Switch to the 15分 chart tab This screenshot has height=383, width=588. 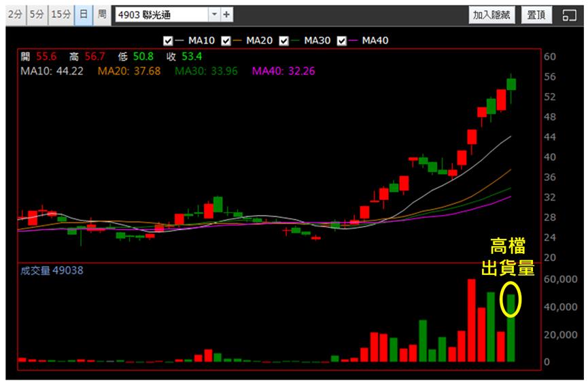[x=61, y=15]
